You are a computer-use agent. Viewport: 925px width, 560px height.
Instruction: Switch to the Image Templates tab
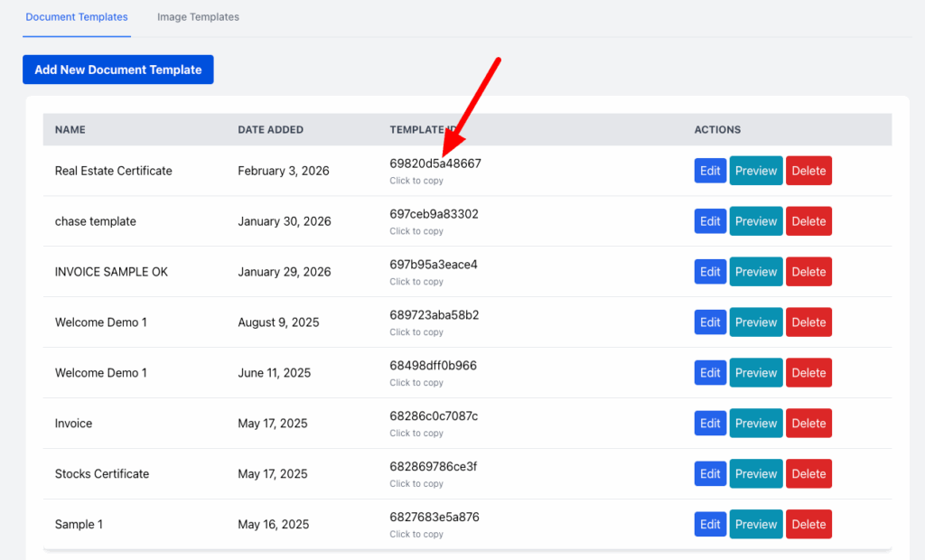tap(197, 16)
